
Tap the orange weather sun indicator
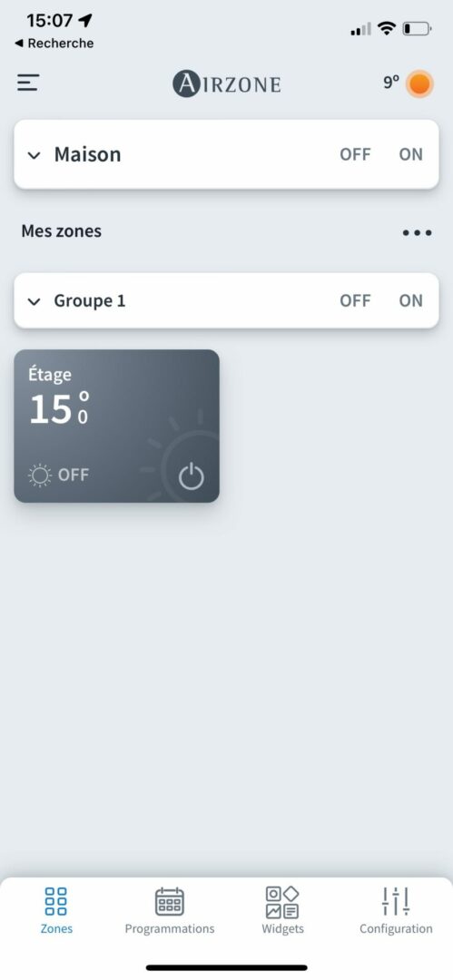[419, 83]
